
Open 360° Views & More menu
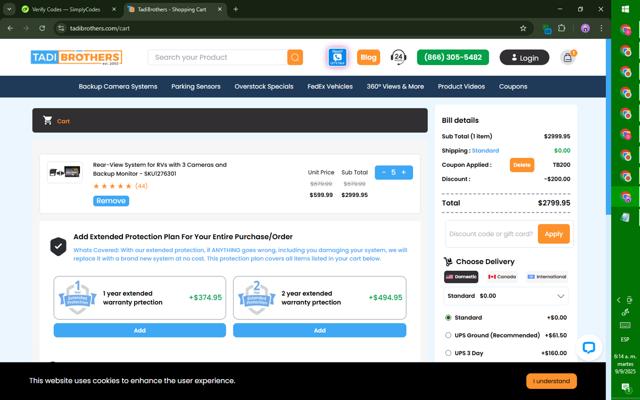coord(395,87)
